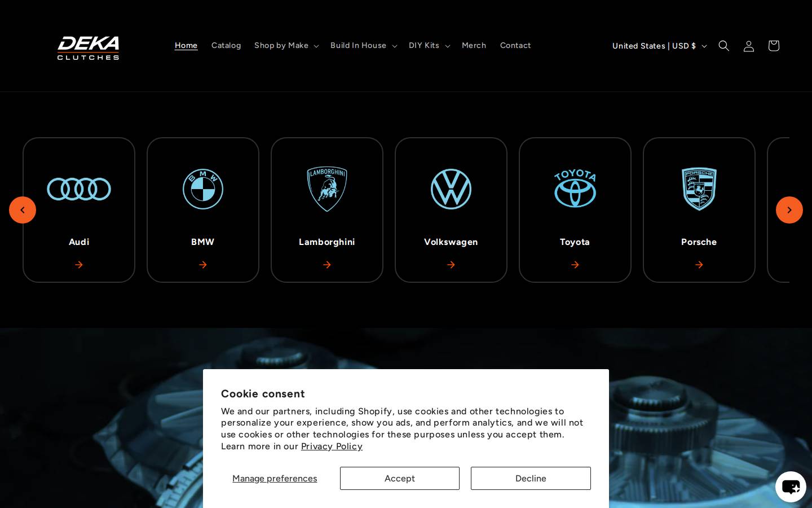Click the orange arrow under Lamborghini
This screenshot has width=812, height=508.
[327, 265]
